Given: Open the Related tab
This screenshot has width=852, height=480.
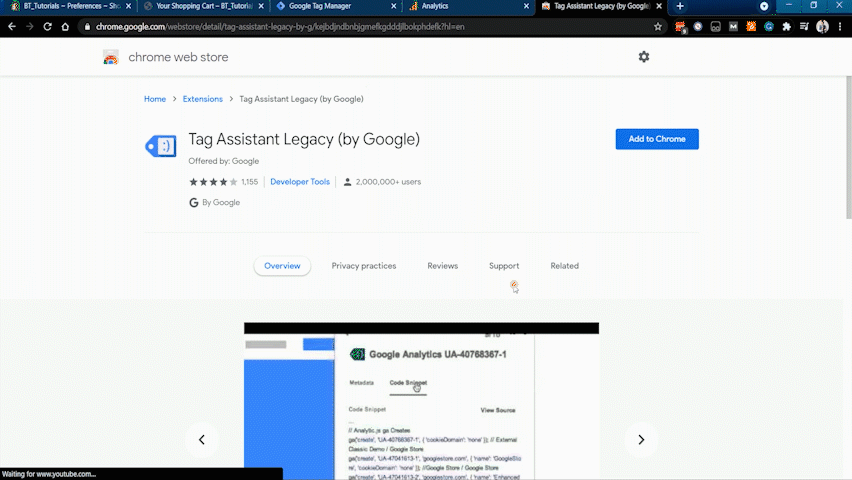Looking at the screenshot, I should (564, 266).
